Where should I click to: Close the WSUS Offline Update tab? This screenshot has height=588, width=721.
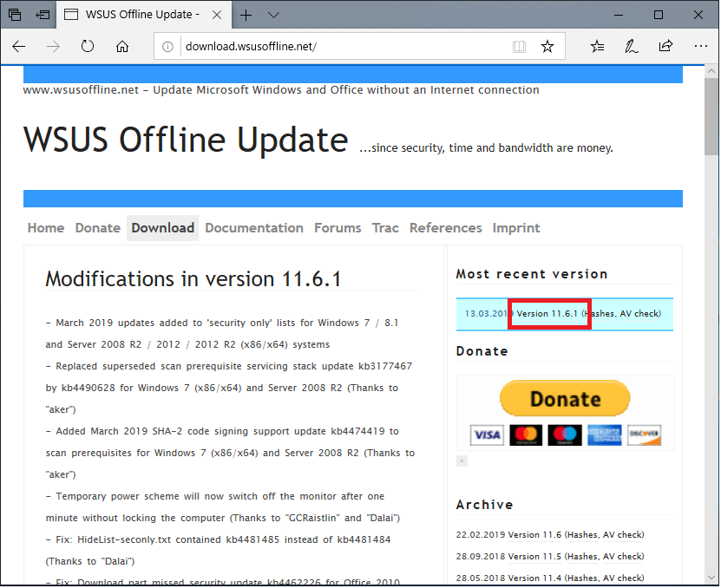coord(217,15)
